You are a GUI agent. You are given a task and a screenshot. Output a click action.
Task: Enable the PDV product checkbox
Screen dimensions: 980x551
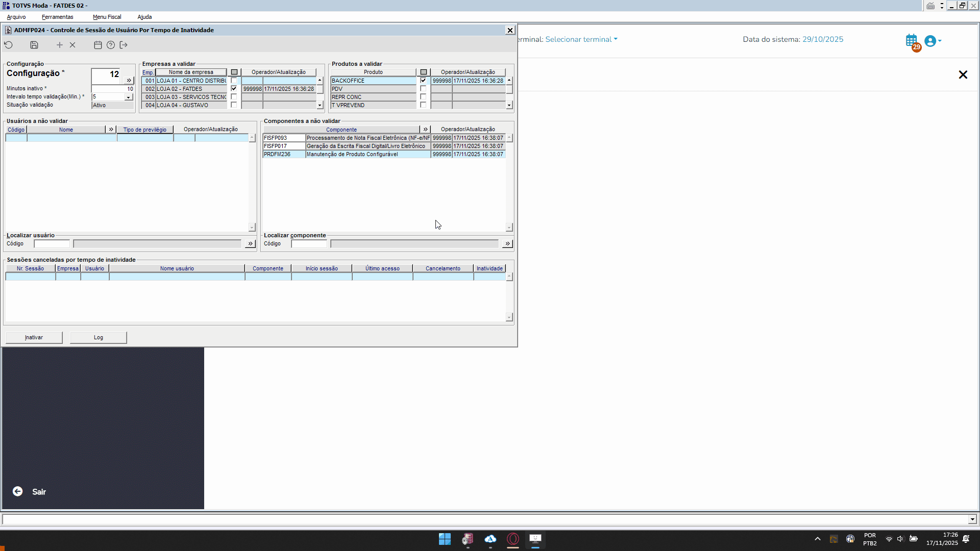pos(423,89)
